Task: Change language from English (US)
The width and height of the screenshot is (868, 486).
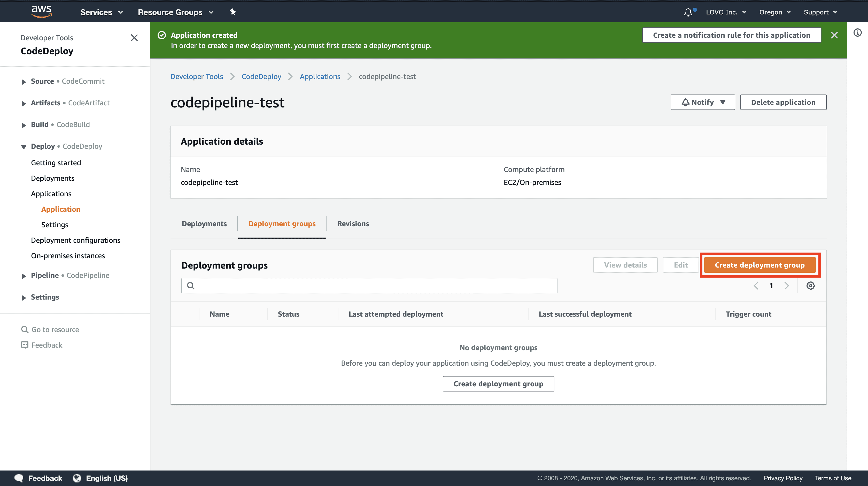Action: tap(107, 478)
